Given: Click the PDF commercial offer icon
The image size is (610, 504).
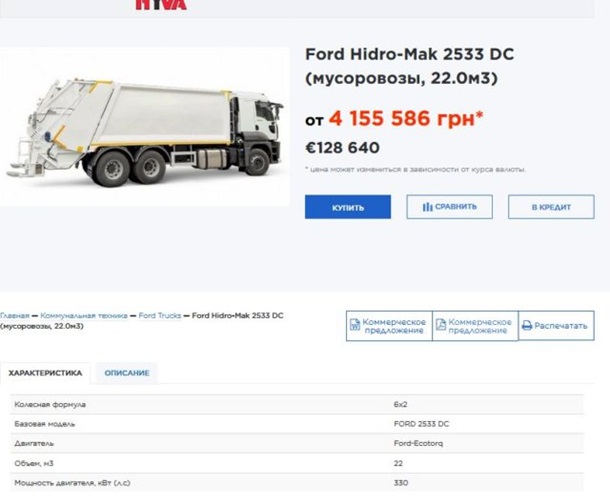Looking at the screenshot, I should click(441, 325).
